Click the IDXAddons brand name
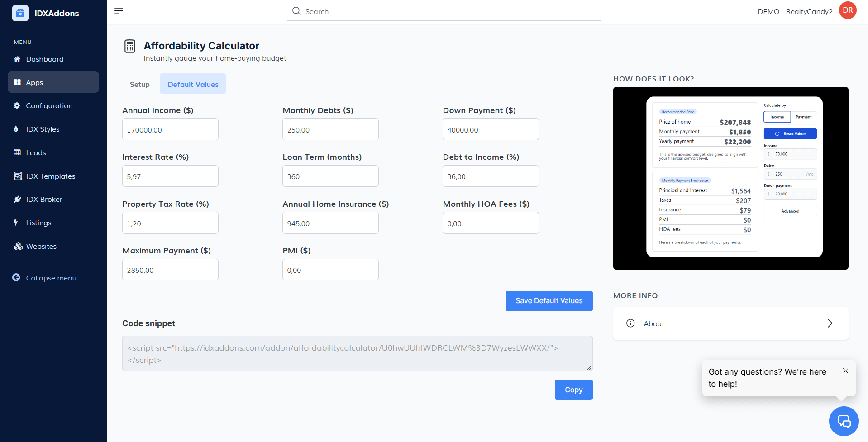The height and width of the screenshot is (442, 868). coord(57,13)
